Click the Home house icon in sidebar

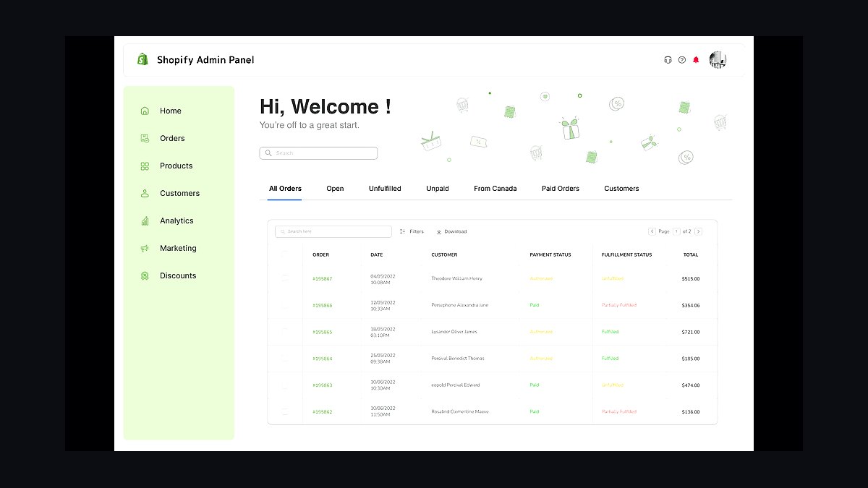click(x=145, y=111)
